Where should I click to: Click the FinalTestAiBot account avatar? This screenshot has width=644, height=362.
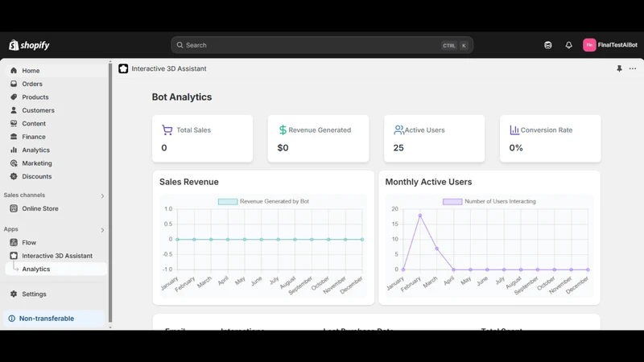tap(589, 45)
